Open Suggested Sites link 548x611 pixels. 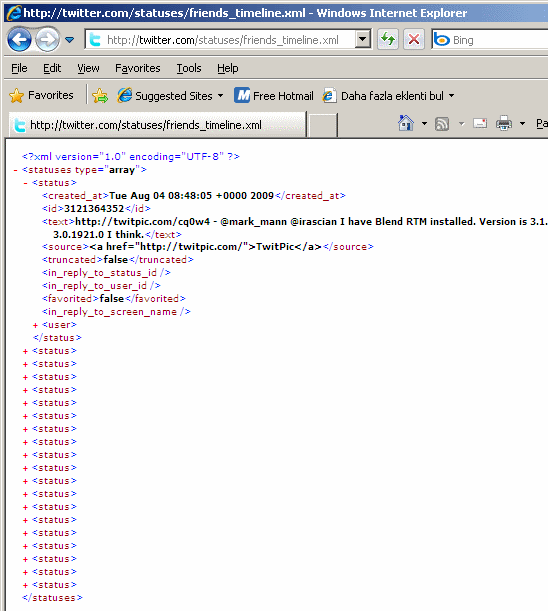(174, 95)
